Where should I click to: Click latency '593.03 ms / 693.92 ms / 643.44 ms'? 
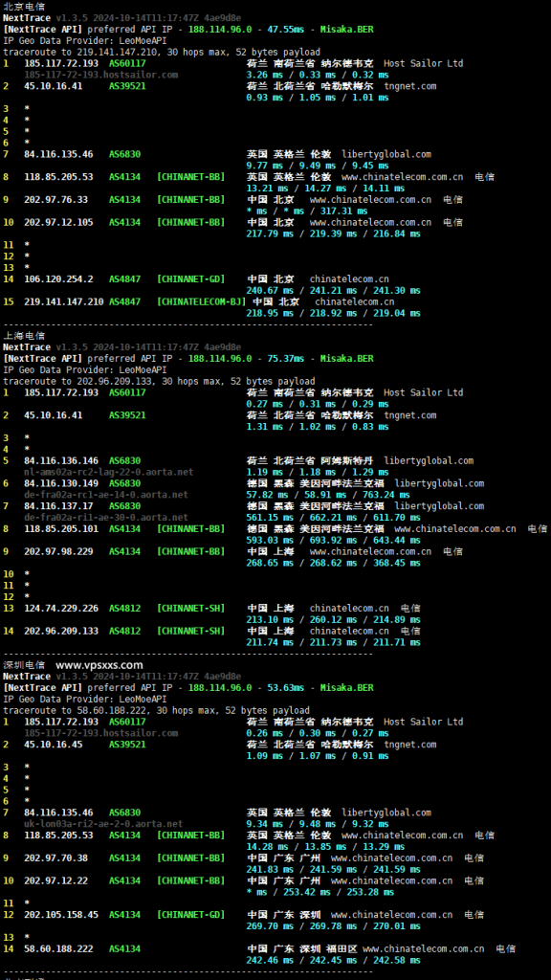334,541
